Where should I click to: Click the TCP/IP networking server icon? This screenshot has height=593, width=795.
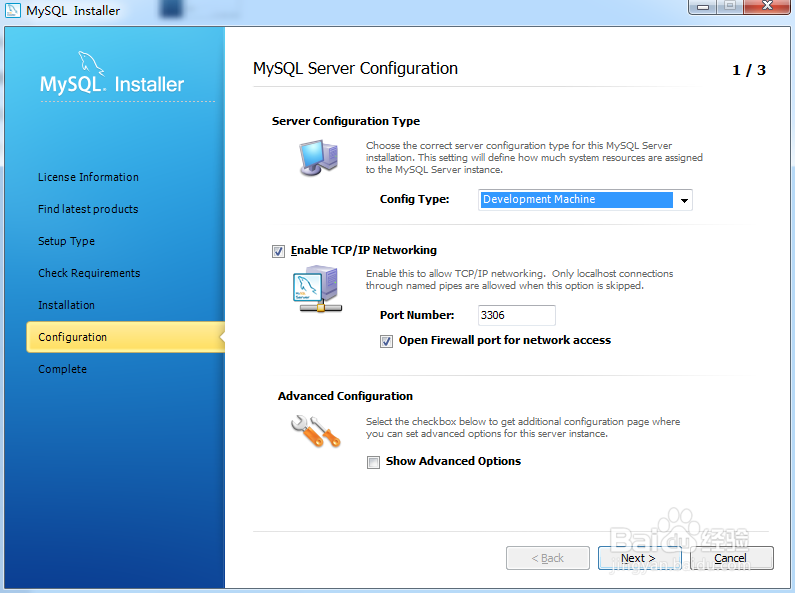coord(318,289)
